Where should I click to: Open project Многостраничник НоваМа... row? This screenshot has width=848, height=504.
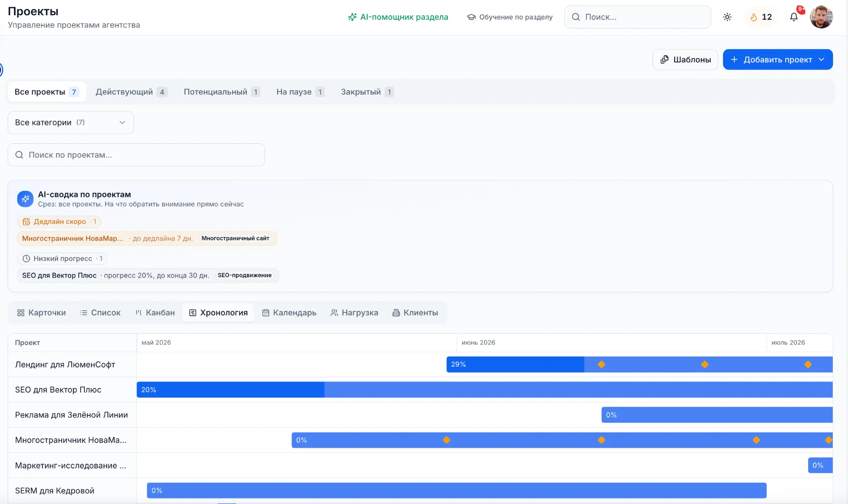click(x=71, y=440)
